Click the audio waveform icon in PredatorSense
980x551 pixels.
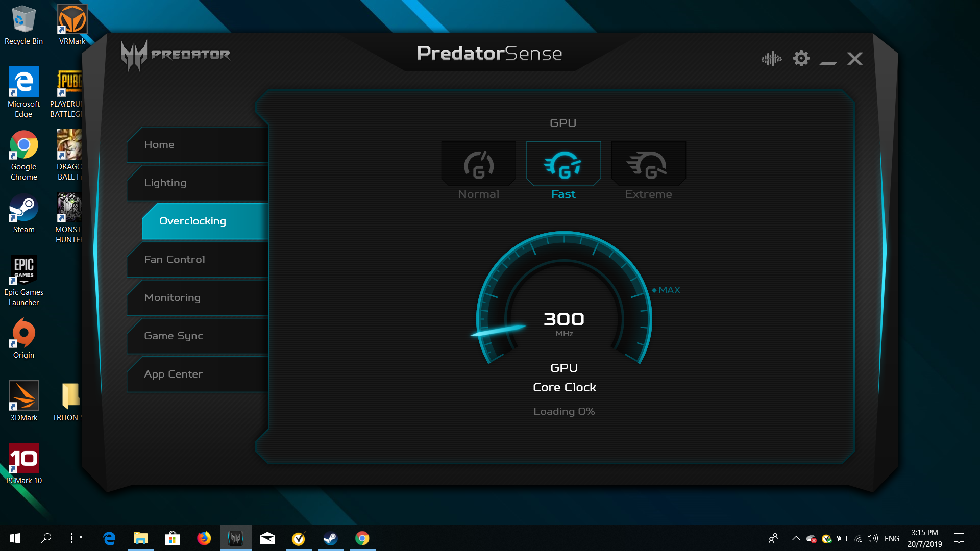[771, 59]
